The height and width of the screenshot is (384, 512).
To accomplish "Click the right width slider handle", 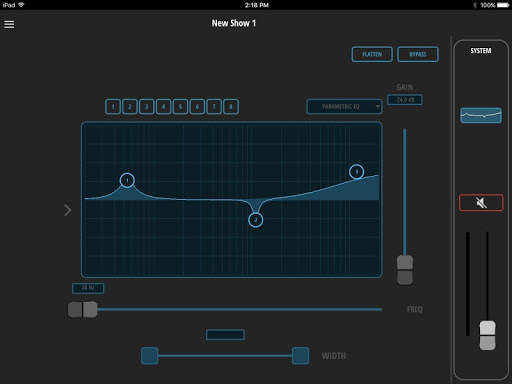I will pyautogui.click(x=300, y=356).
